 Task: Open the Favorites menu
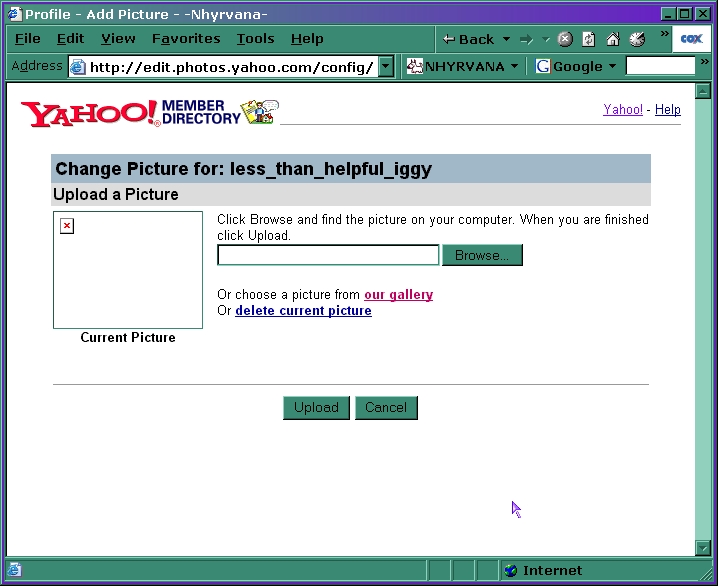pyautogui.click(x=186, y=39)
